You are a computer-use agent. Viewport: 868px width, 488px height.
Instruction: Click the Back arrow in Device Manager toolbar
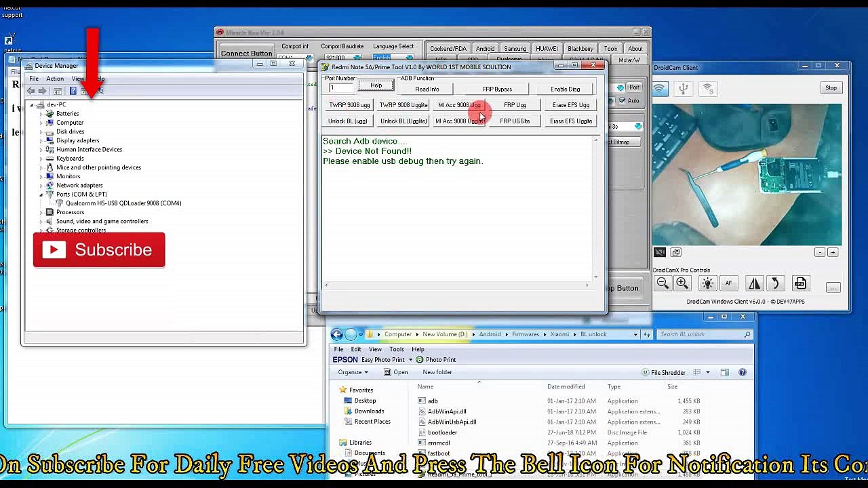tap(31, 91)
